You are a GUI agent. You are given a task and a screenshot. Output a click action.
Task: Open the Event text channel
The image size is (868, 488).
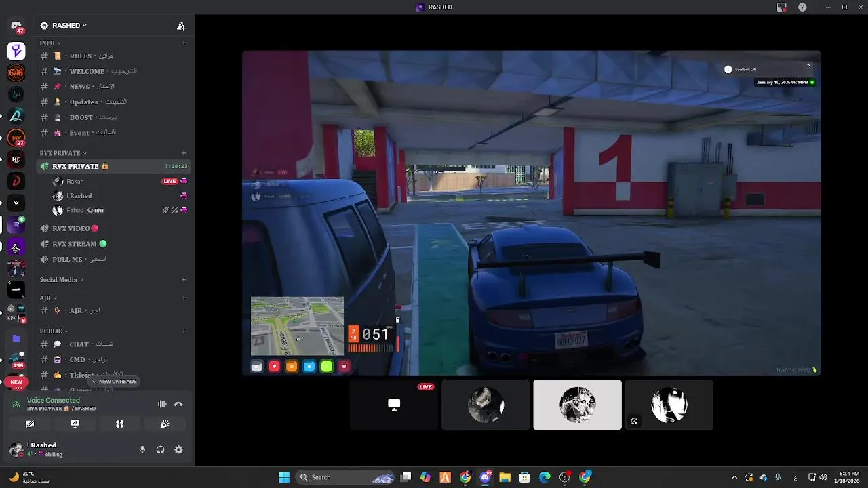[113, 133]
